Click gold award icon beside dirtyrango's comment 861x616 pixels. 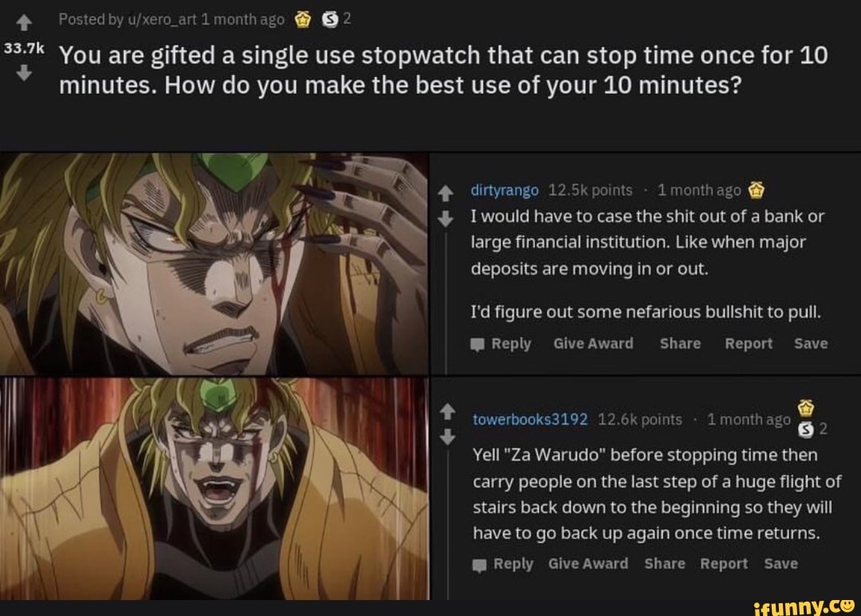pyautogui.click(x=757, y=190)
